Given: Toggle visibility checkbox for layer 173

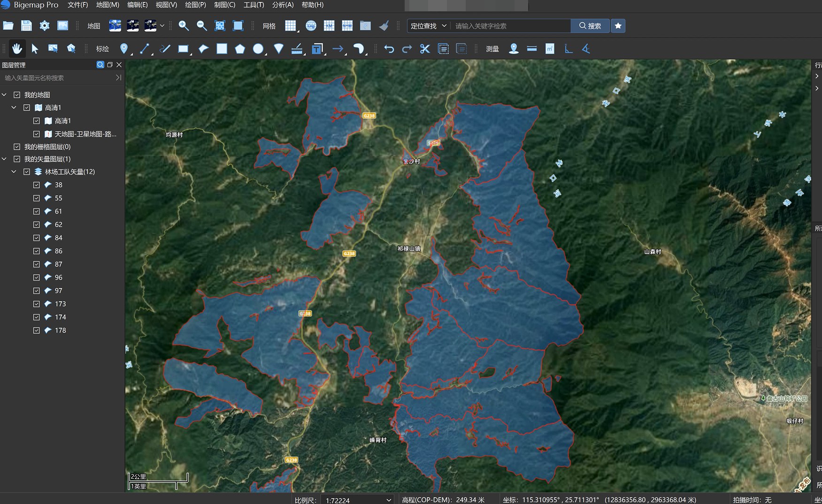Looking at the screenshot, I should 37,304.
